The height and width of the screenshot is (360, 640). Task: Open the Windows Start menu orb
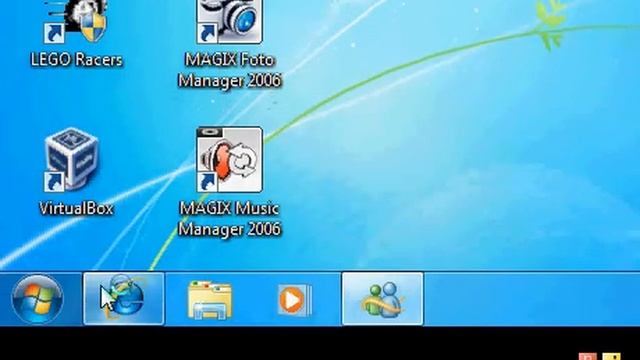(x=37, y=299)
